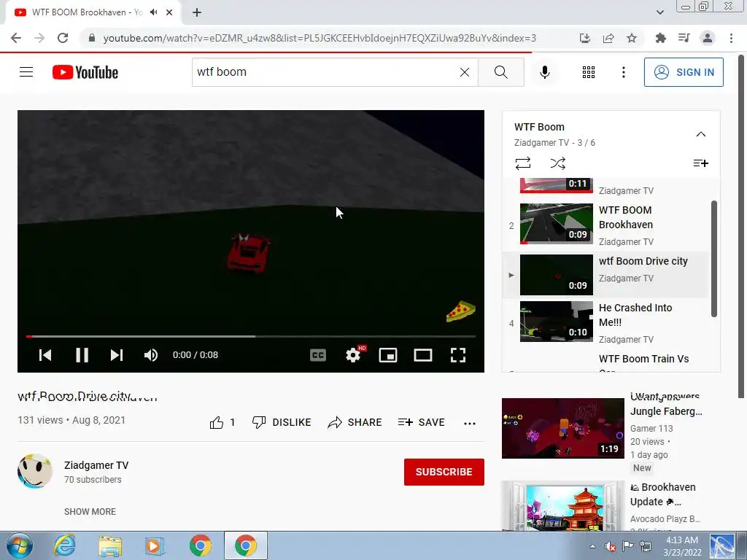Click the search magnifier button
The width and height of the screenshot is (747, 560).
[500, 72]
